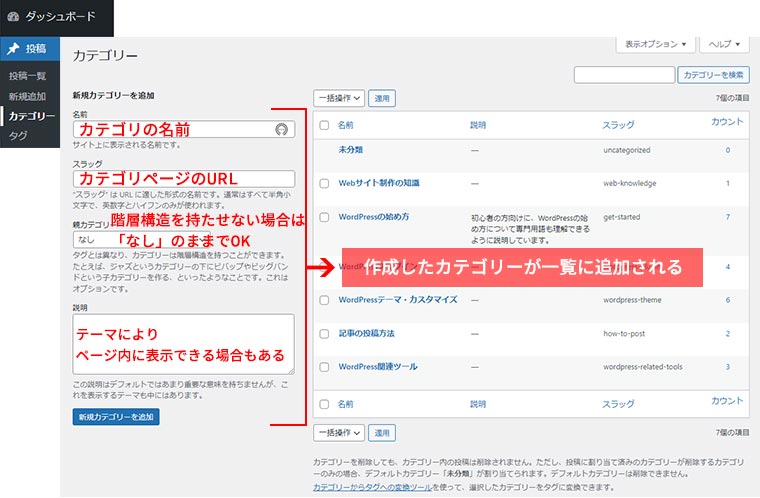
Task: Click the icon inside the name field
Action: [282, 129]
